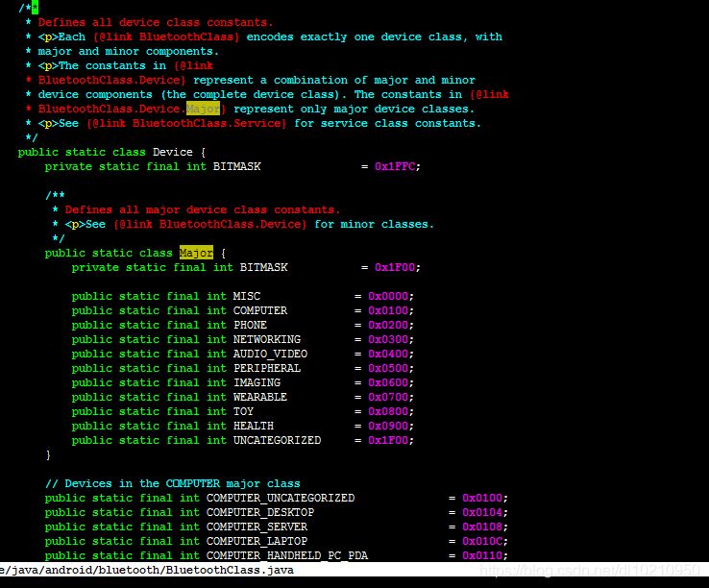Click the value 0x0108

coord(482,527)
